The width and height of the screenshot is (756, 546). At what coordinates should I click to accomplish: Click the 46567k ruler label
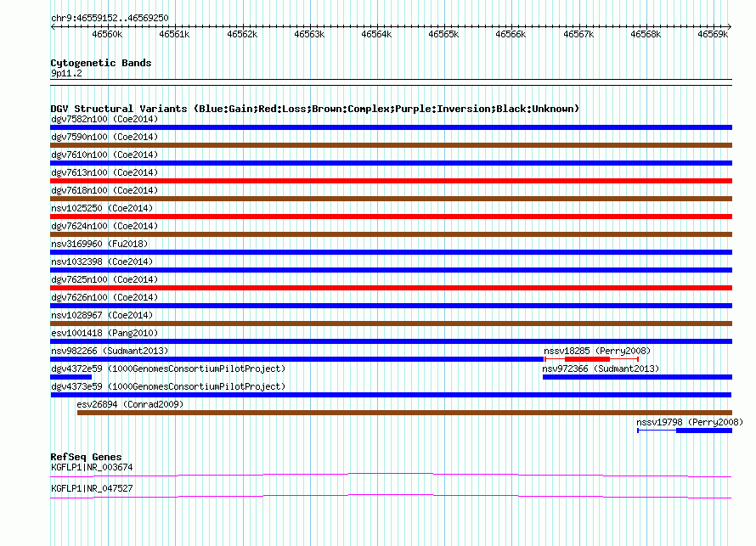[578, 34]
